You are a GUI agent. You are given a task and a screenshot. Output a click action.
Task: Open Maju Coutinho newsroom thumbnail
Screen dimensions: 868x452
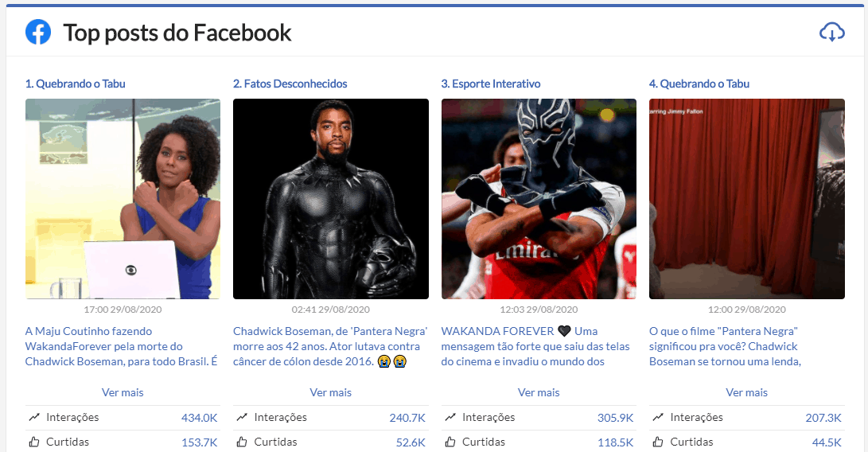pos(123,199)
